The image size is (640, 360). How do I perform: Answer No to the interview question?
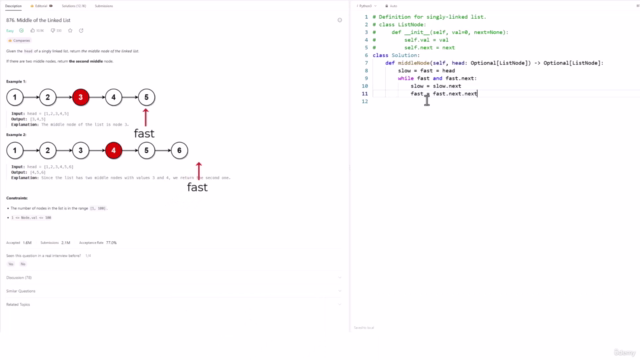[x=23, y=264]
